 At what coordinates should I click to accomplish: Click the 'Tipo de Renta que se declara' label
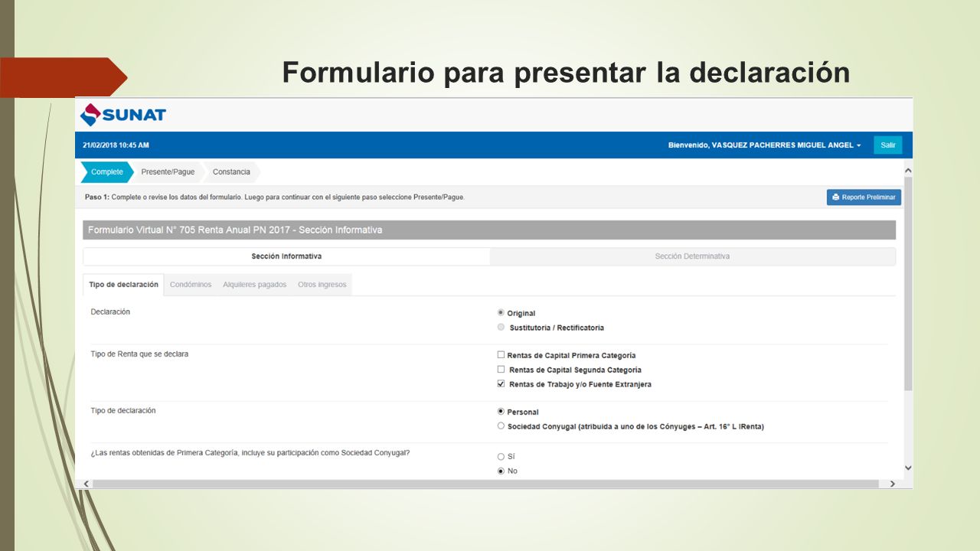click(139, 354)
